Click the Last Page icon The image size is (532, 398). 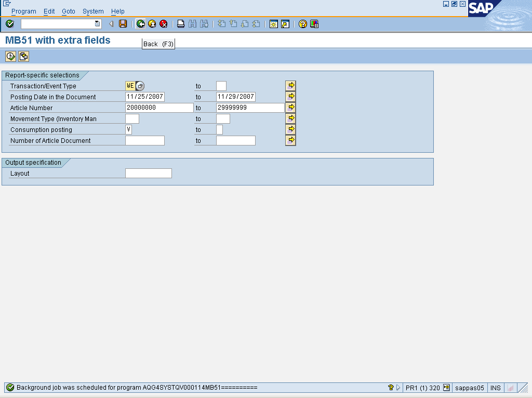click(x=256, y=24)
